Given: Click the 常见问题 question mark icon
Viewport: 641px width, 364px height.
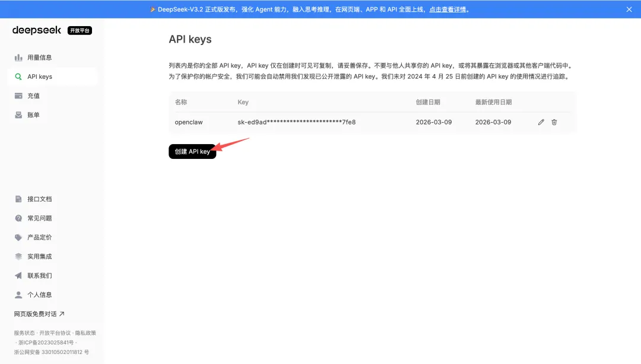Looking at the screenshot, I should point(18,218).
